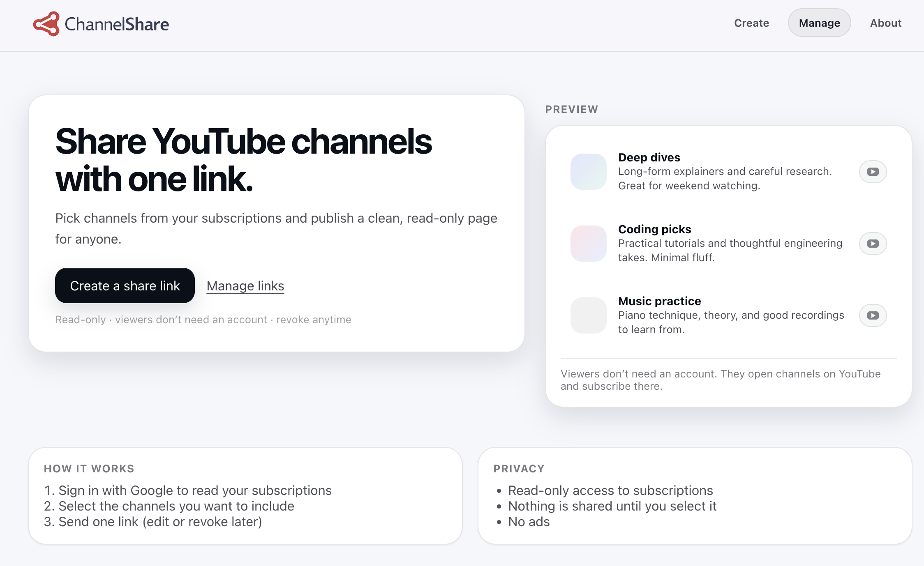
Task: Select the Coding picks channel title
Action: pos(654,229)
